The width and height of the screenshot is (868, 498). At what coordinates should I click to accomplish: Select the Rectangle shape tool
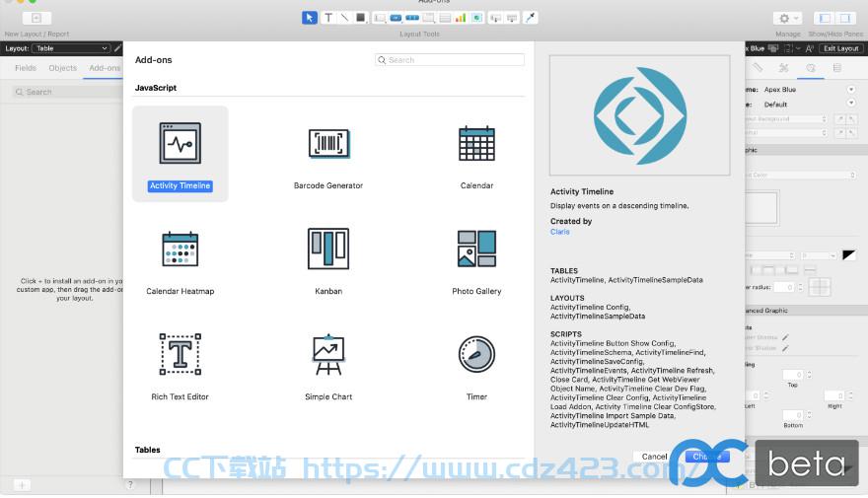[360, 18]
